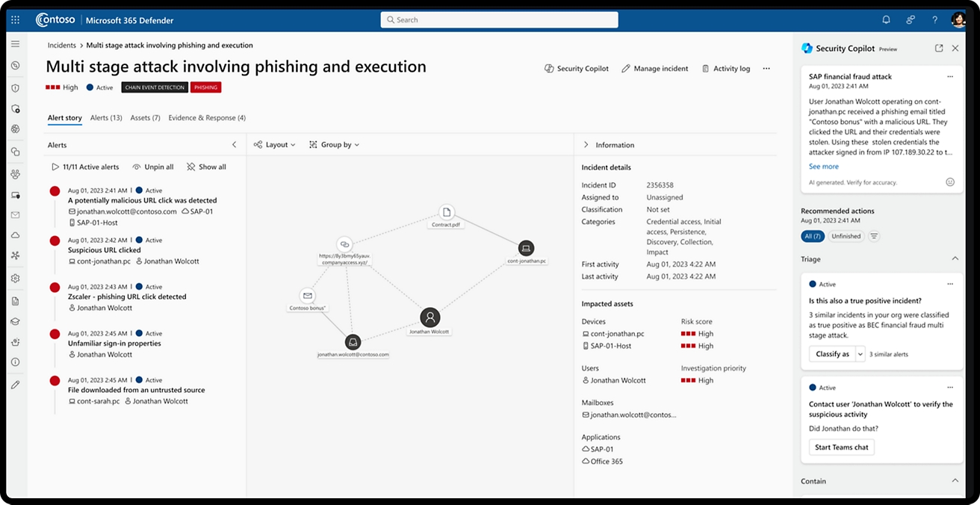Open alert 'File downloaded from an untrusted source'
This screenshot has width=980, height=505.
[136, 390]
